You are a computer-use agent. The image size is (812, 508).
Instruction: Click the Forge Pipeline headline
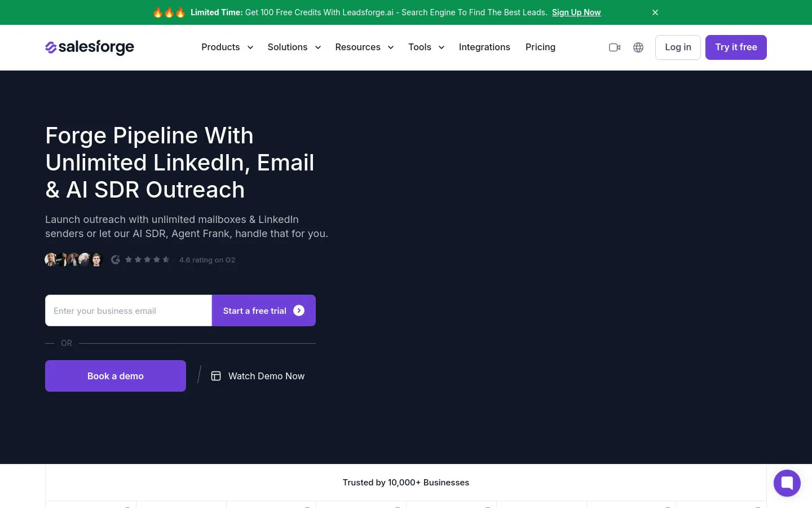(180, 163)
